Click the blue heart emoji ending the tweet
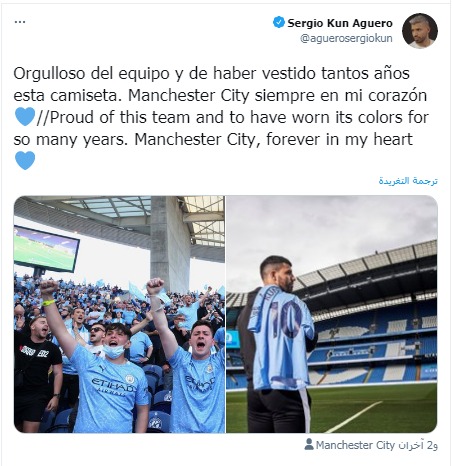Image resolution: width=452 pixels, height=466 pixels. click(25, 160)
